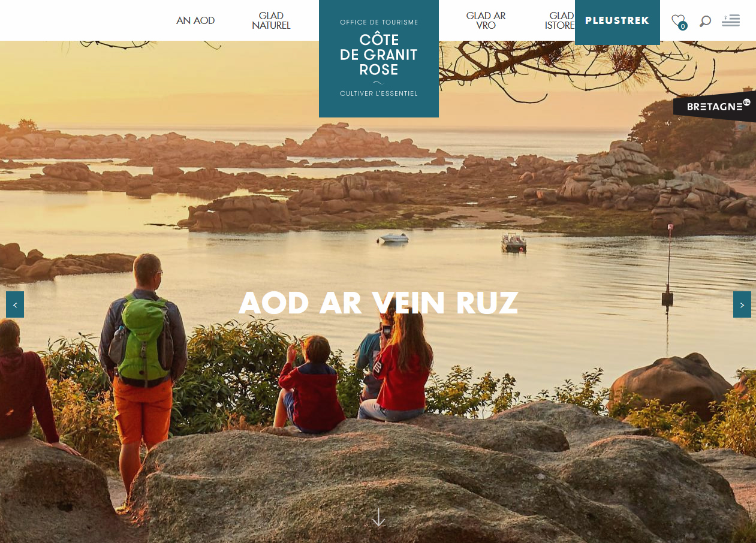Open the AN AOD menu
This screenshot has height=543, width=756.
tap(195, 20)
